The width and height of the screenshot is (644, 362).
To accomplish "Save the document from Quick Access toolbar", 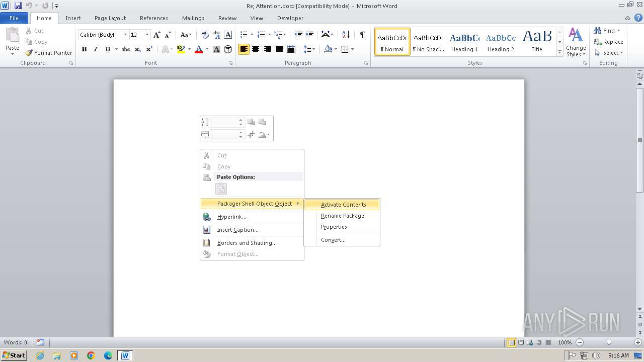I will point(18,6).
